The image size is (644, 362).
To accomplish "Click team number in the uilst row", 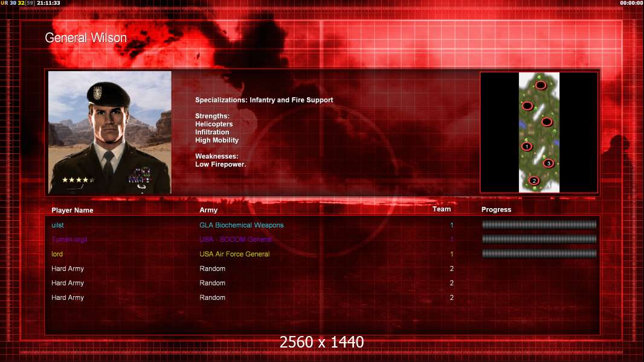I will point(451,225).
